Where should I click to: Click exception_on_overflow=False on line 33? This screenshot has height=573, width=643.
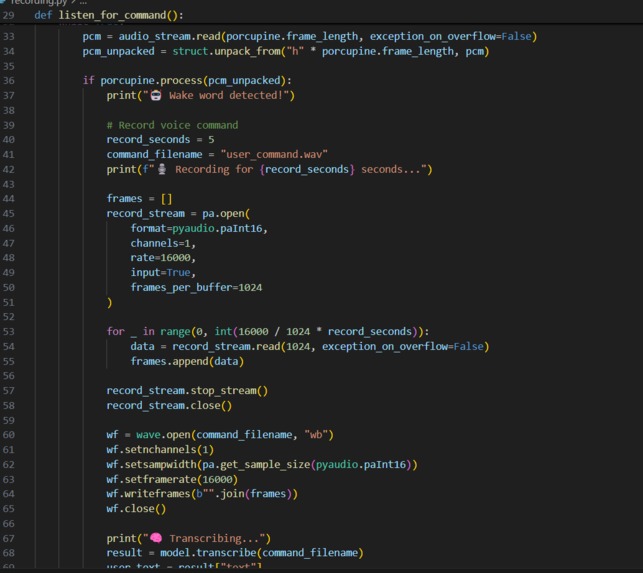450,37
